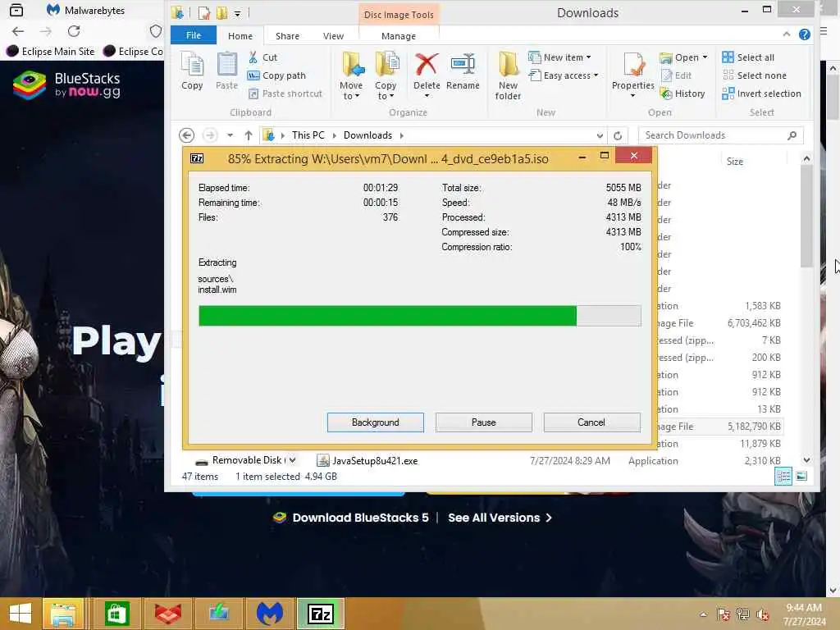Open the Eclipse Main Site bookmark
The image size is (840, 630).
tap(50, 52)
